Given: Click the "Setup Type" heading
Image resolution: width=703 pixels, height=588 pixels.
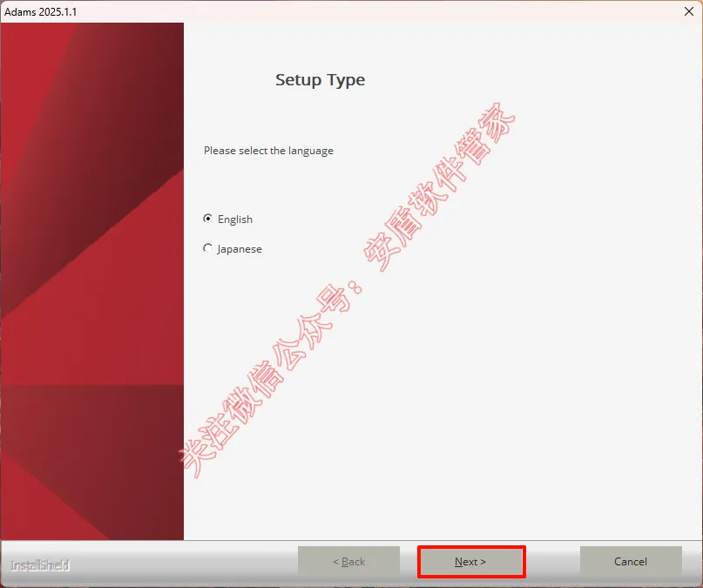Looking at the screenshot, I should [320, 80].
